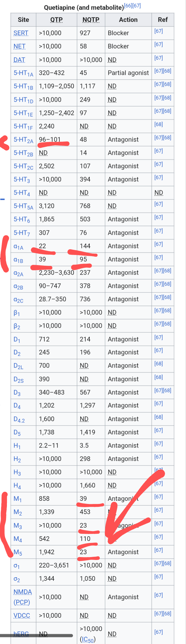Select the '1,109–2,050' QTP value
Viewport: 186px width, 644px height.
[57, 86]
